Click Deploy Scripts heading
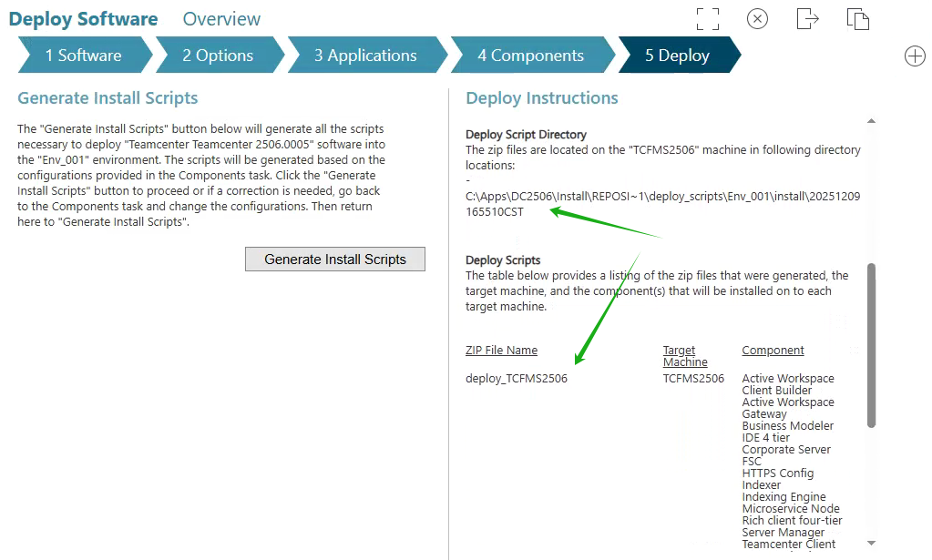 pyautogui.click(x=503, y=260)
